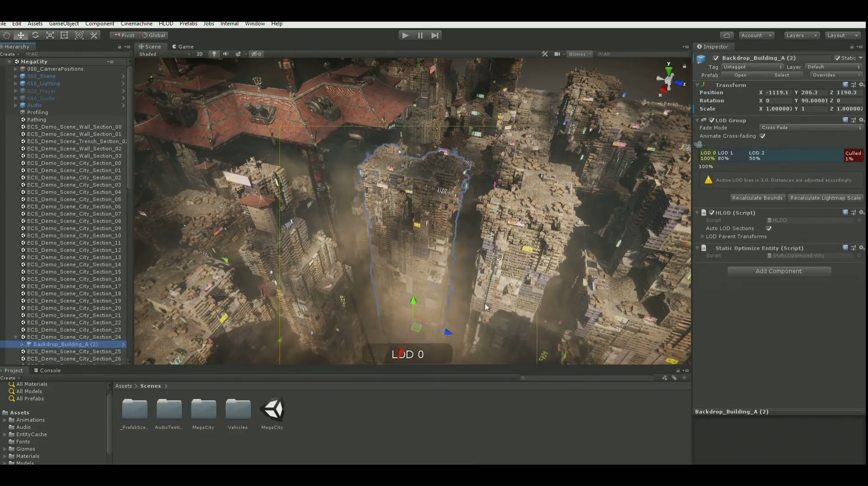Select the Culled LOD segment
The image size is (868, 486).
853,156
